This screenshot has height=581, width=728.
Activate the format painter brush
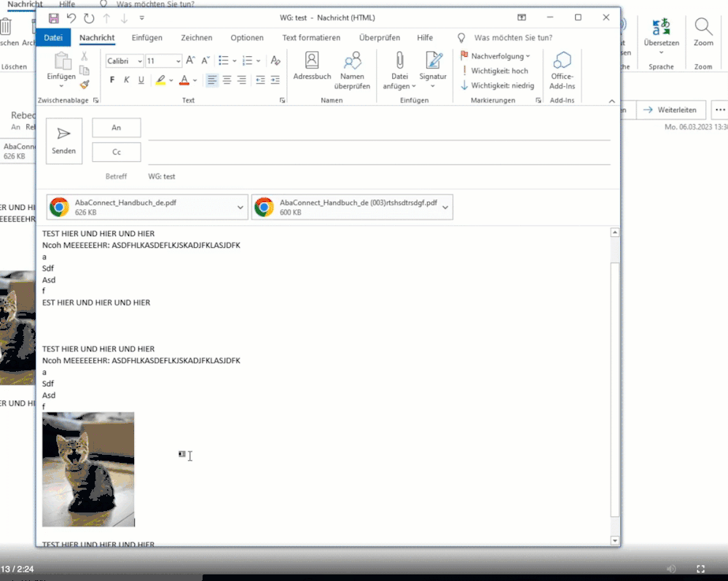[x=84, y=85]
